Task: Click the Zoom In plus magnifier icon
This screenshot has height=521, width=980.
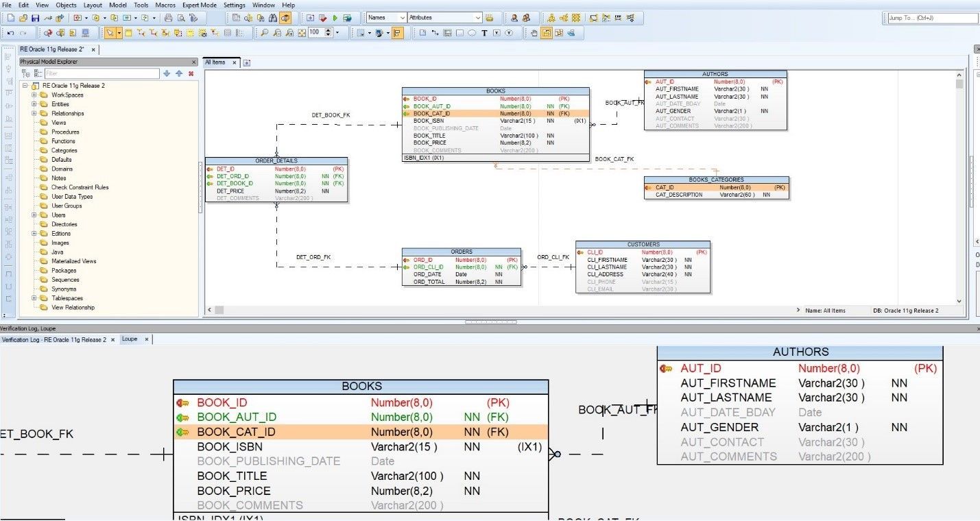Action: (x=289, y=33)
